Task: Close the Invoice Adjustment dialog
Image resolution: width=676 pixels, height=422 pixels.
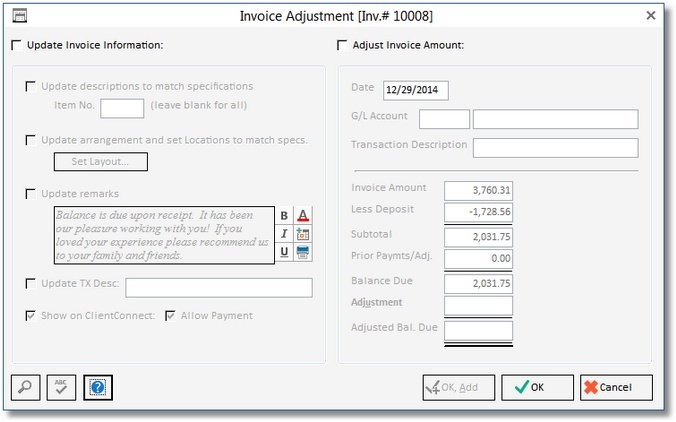Action: pyautogui.click(x=651, y=16)
